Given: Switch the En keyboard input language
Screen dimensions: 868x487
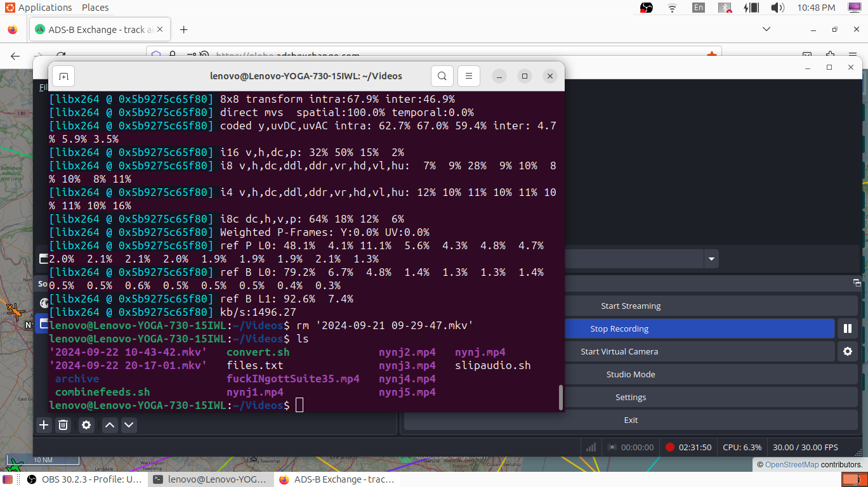Looking at the screenshot, I should click(698, 8).
